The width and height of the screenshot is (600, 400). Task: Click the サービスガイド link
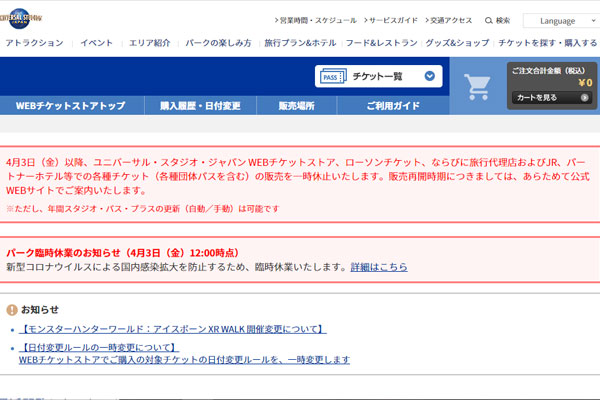pyautogui.click(x=391, y=20)
